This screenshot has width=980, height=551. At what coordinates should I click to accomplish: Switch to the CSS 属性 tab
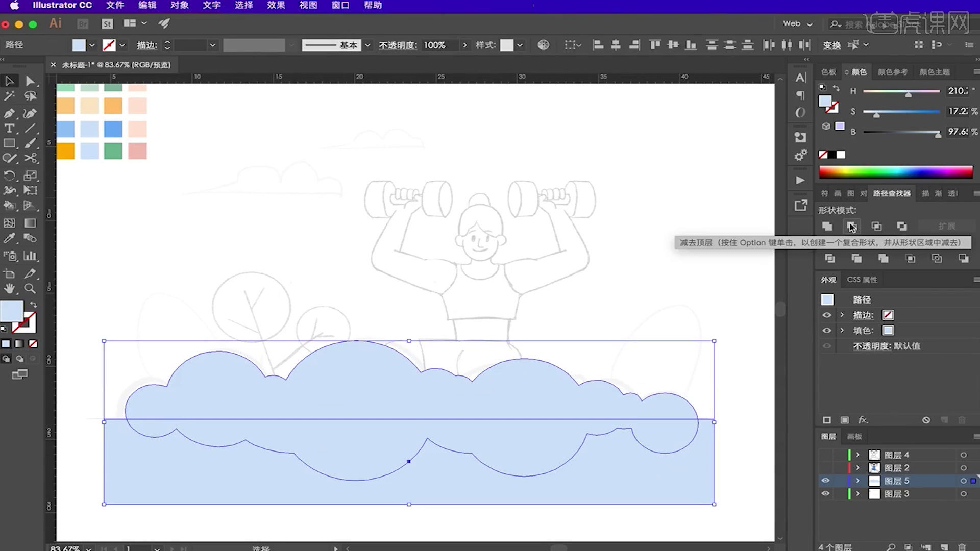(x=862, y=280)
